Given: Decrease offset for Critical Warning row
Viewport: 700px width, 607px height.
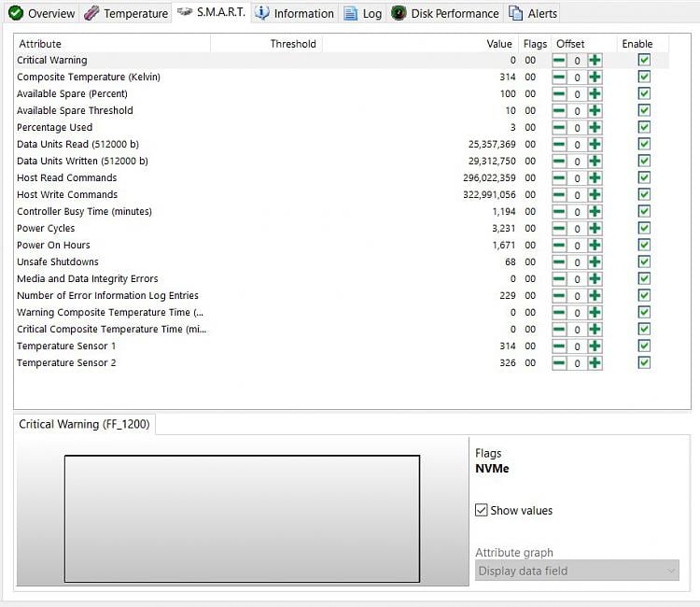Looking at the screenshot, I should pyautogui.click(x=559, y=61).
